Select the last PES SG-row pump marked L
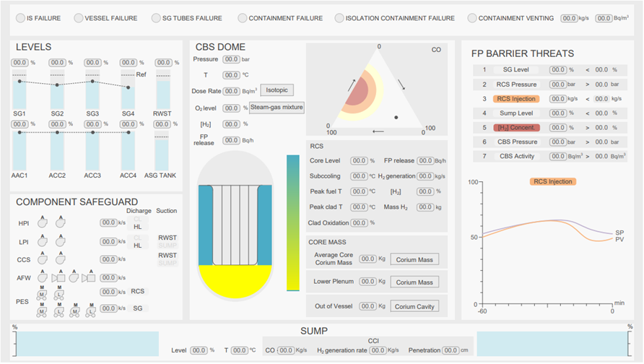The image size is (644, 364). (91, 311)
